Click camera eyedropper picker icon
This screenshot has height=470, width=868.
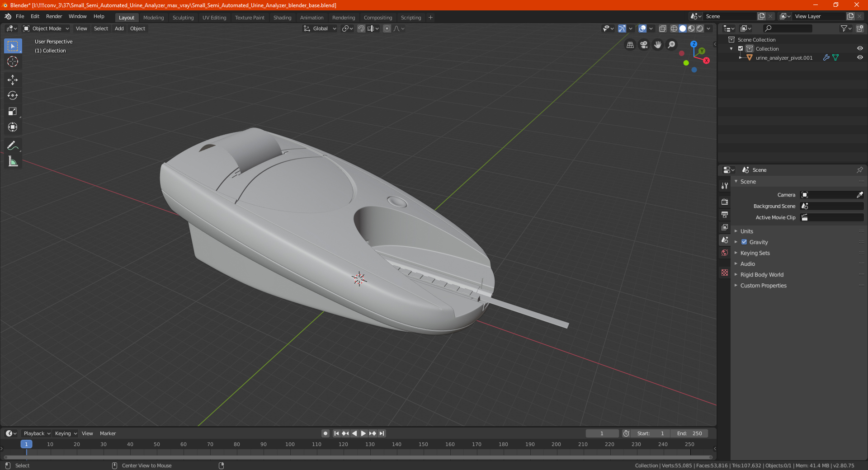pyautogui.click(x=859, y=195)
